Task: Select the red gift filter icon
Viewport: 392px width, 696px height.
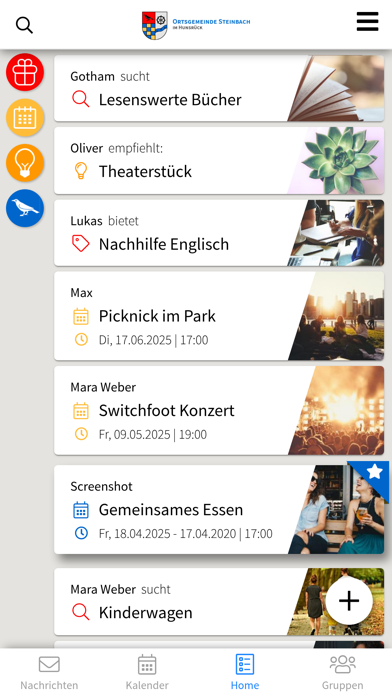Action: tap(25, 72)
